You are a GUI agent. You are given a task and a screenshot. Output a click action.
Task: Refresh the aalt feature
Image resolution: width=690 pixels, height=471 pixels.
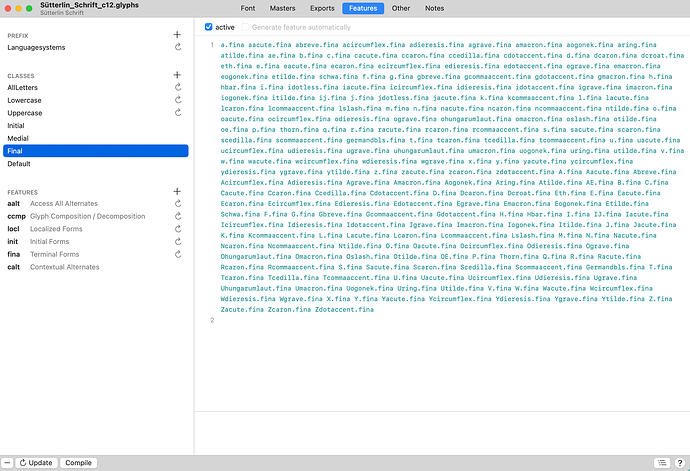pyautogui.click(x=178, y=204)
